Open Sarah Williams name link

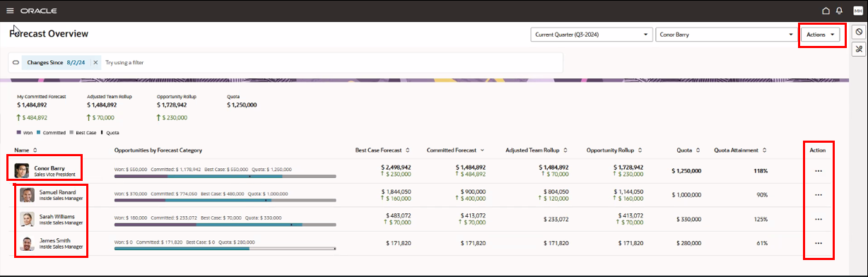57,216
